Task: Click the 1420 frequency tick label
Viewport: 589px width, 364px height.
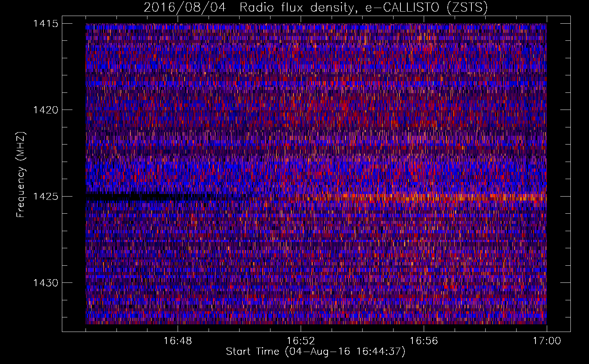Action: [46, 110]
